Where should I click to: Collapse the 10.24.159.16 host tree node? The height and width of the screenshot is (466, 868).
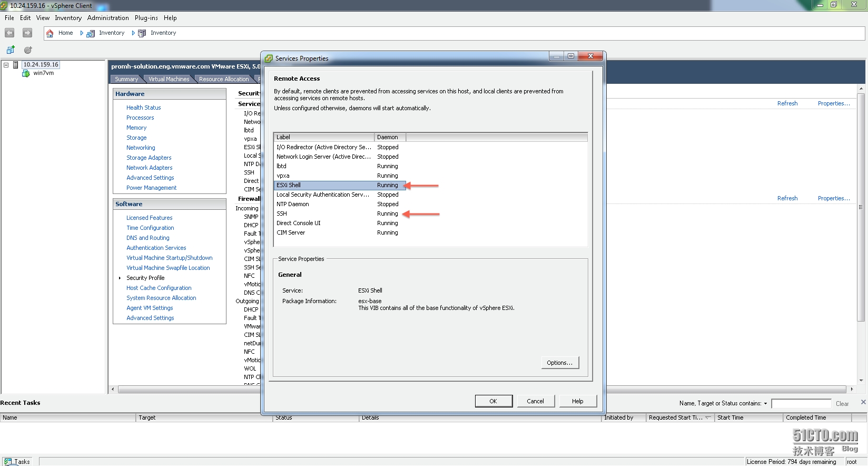pos(6,65)
